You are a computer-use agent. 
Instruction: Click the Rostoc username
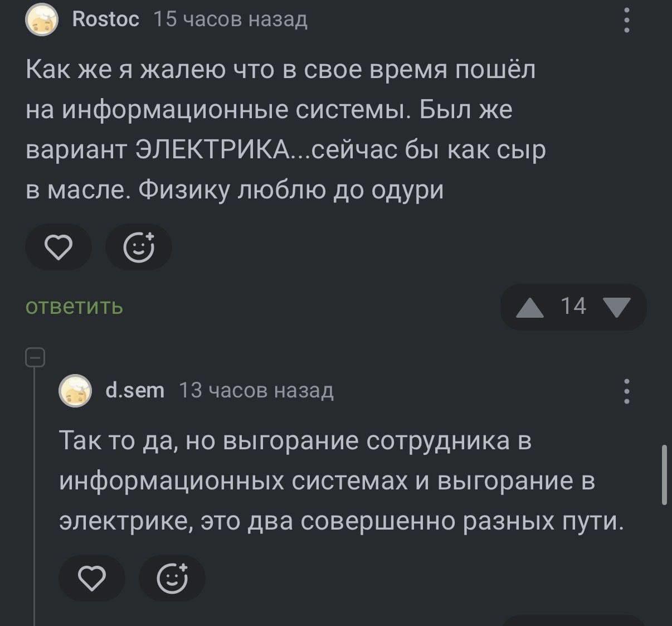tap(105, 20)
